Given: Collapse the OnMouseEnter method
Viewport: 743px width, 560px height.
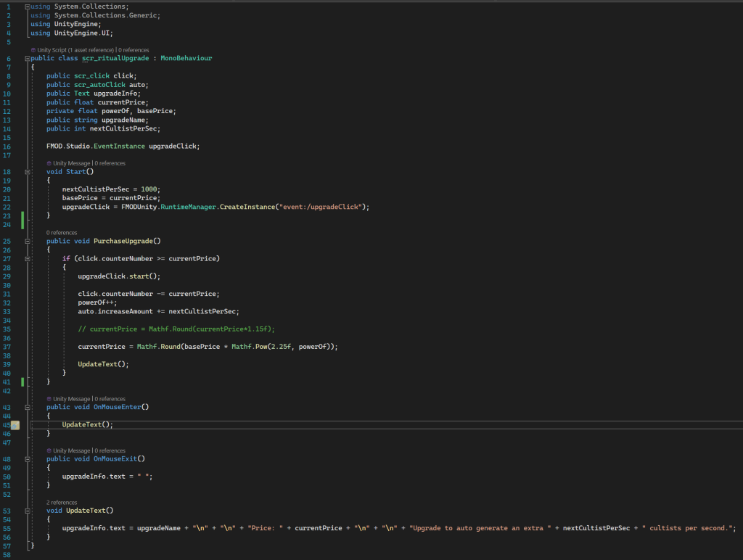Looking at the screenshot, I should pyautogui.click(x=28, y=407).
